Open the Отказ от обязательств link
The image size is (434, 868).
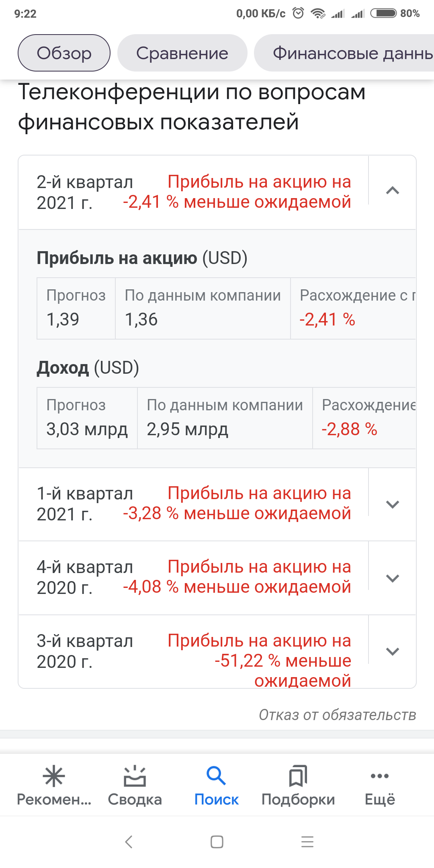click(x=337, y=715)
